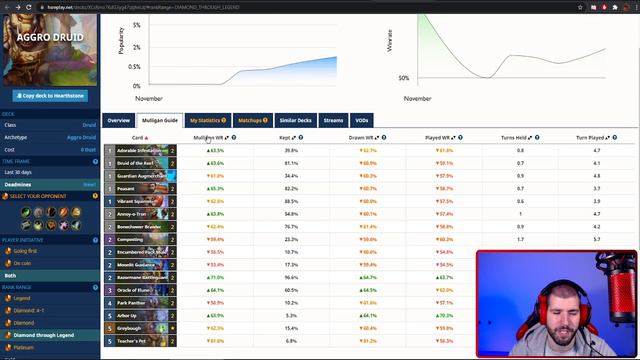Click My Statistics tab premium badge icon
The width and height of the screenshot is (640, 360).
(224, 120)
